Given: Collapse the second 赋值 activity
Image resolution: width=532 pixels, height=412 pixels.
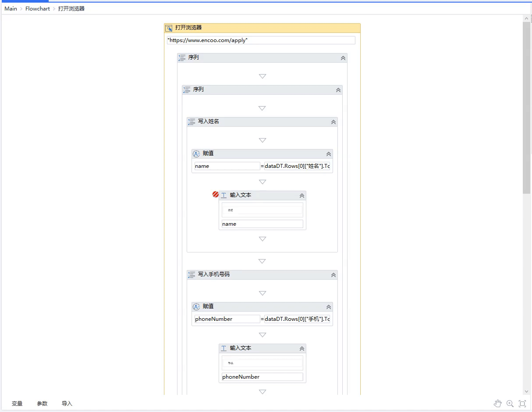Looking at the screenshot, I should click(x=328, y=306).
